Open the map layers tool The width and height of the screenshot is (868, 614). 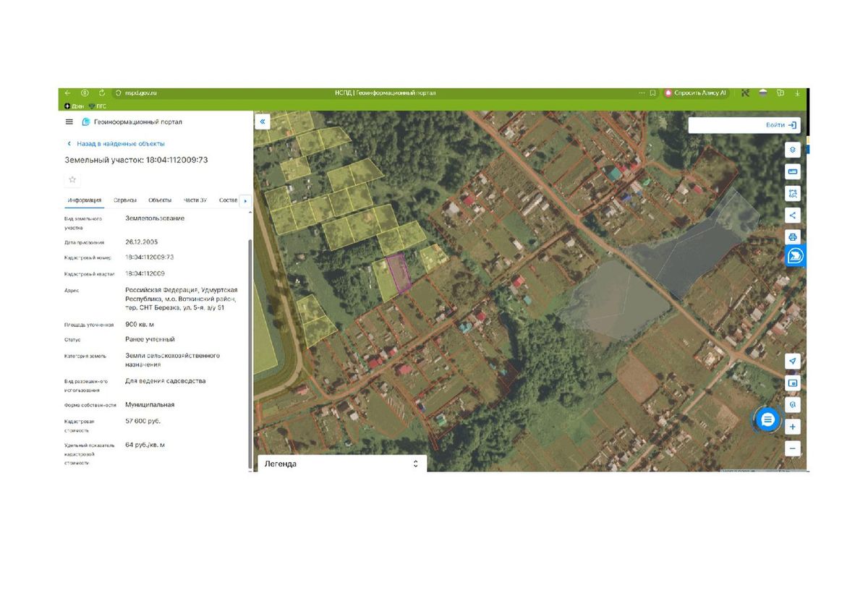793,150
